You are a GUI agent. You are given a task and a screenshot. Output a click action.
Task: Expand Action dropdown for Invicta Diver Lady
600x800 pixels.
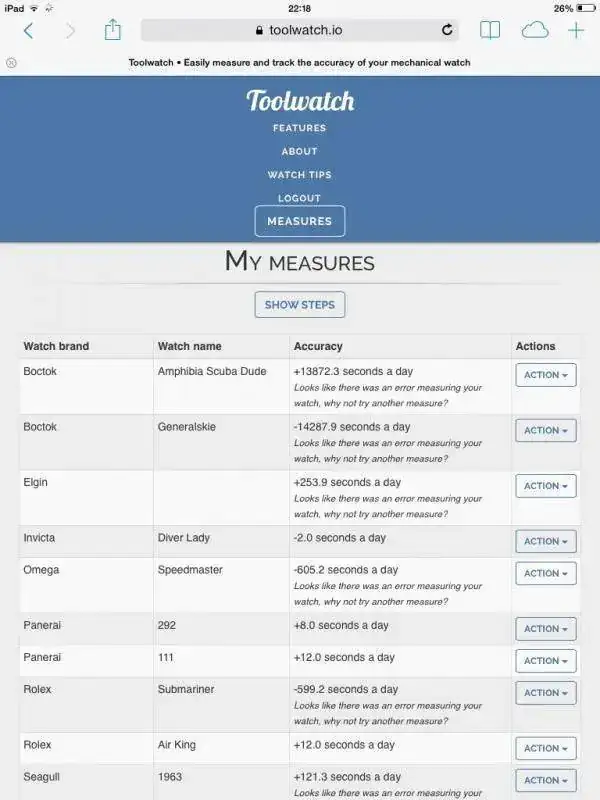click(x=546, y=541)
